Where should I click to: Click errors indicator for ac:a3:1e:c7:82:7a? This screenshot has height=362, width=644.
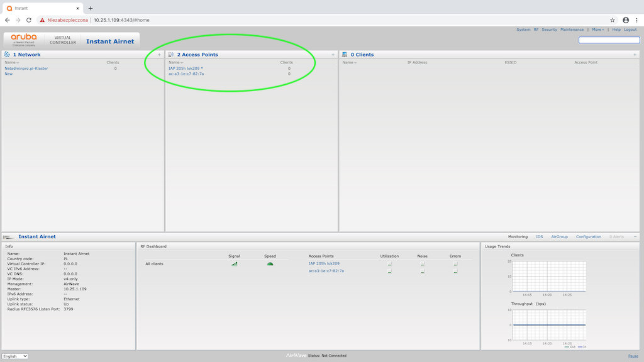click(x=455, y=271)
